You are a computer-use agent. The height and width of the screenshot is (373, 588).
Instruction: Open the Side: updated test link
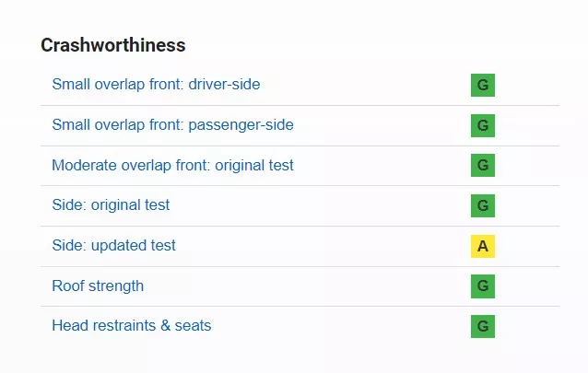point(113,245)
